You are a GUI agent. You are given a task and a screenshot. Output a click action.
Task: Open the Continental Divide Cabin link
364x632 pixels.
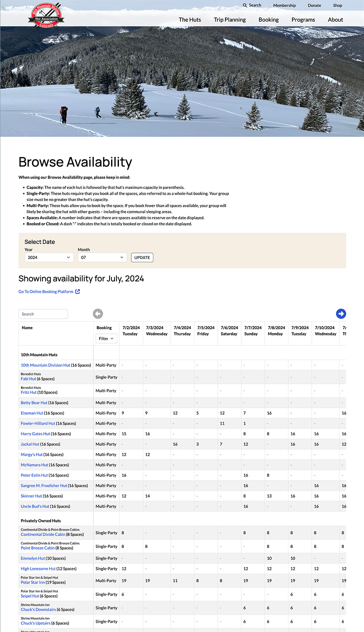[x=43, y=534]
